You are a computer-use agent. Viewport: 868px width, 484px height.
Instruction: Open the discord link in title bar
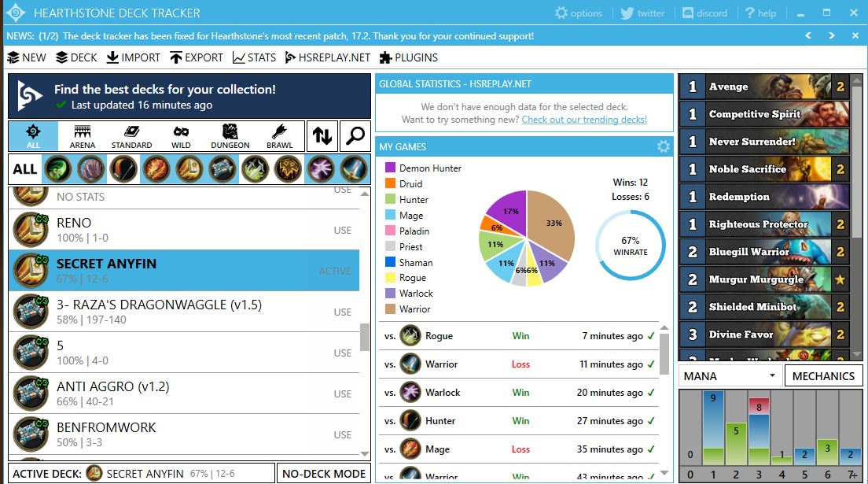[704, 13]
